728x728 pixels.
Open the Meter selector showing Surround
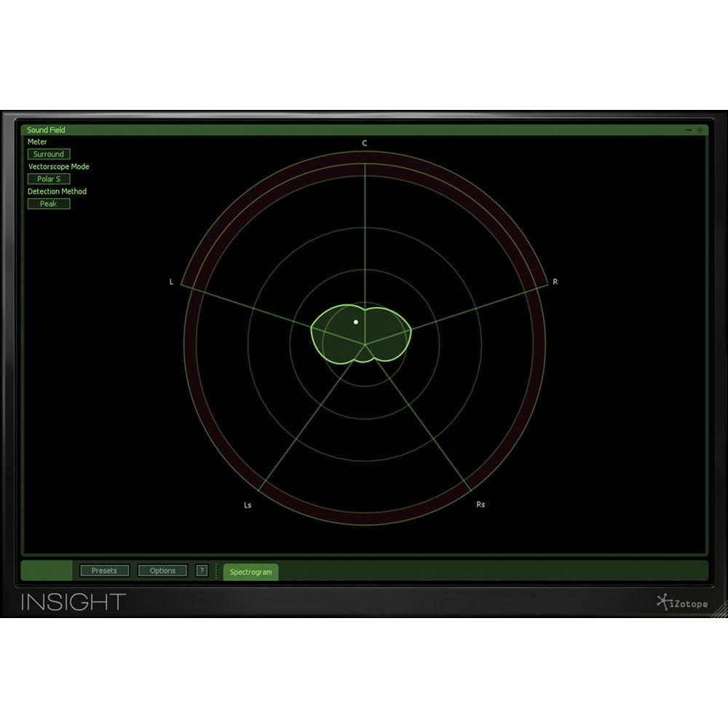[x=49, y=154]
